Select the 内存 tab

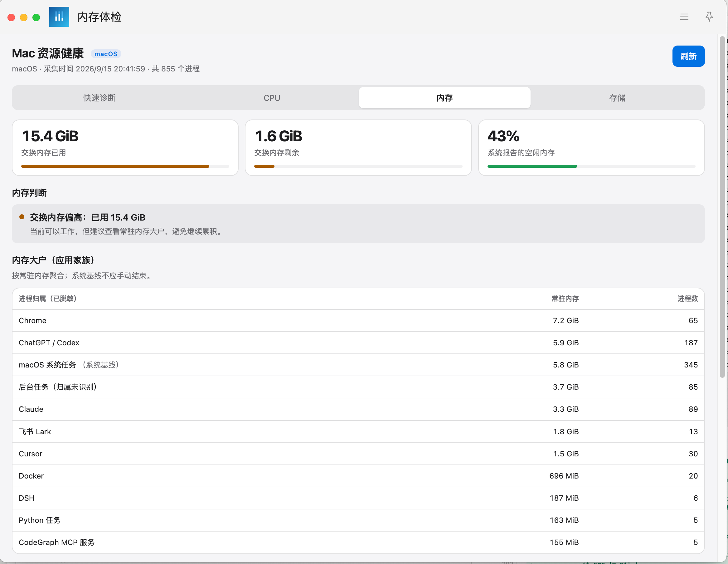point(444,98)
